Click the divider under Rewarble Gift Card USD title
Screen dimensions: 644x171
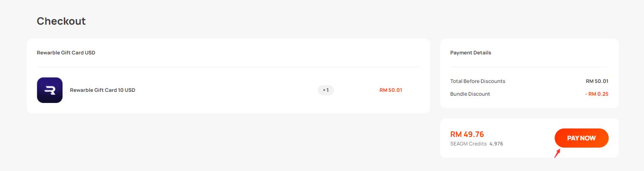pyautogui.click(x=228, y=67)
